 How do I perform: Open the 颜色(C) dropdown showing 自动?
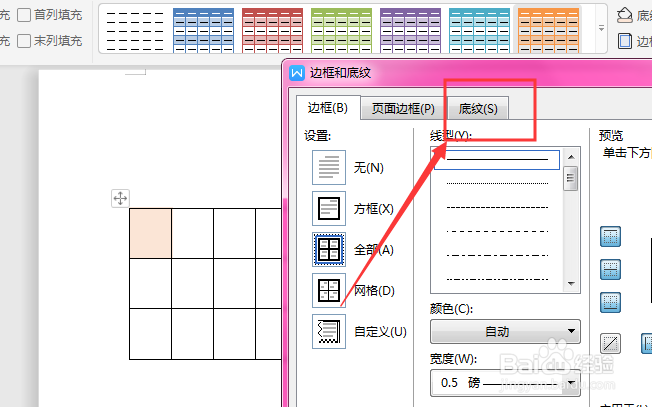(505, 331)
